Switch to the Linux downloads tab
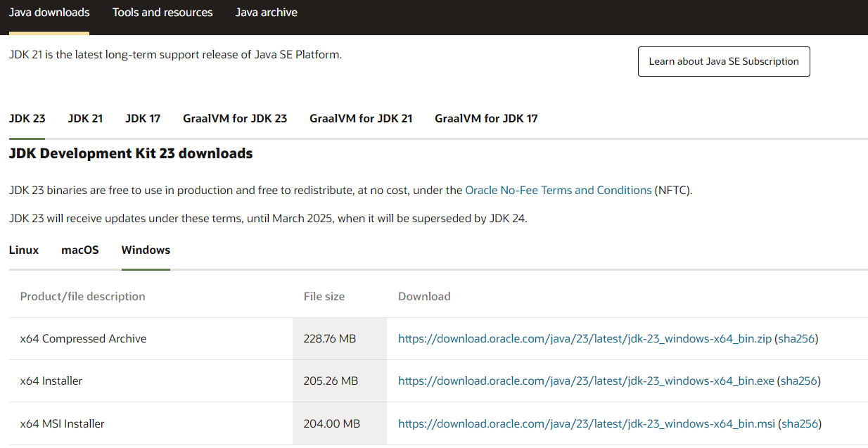The image size is (868, 448). 24,250
